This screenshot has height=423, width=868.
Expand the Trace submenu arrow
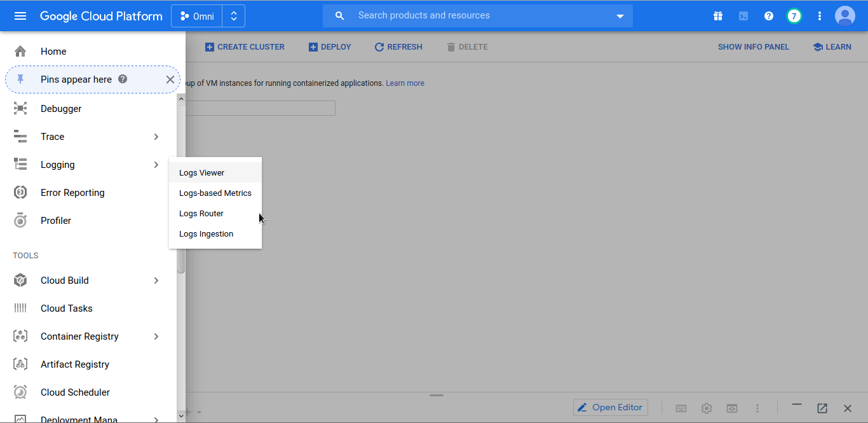156,137
